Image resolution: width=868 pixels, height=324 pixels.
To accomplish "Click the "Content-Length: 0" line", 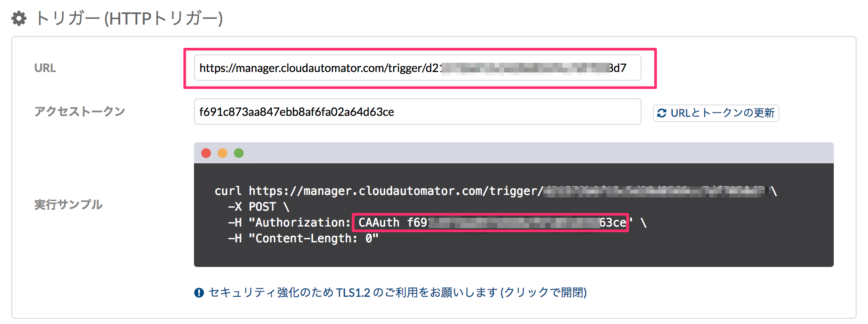I will [x=303, y=238].
